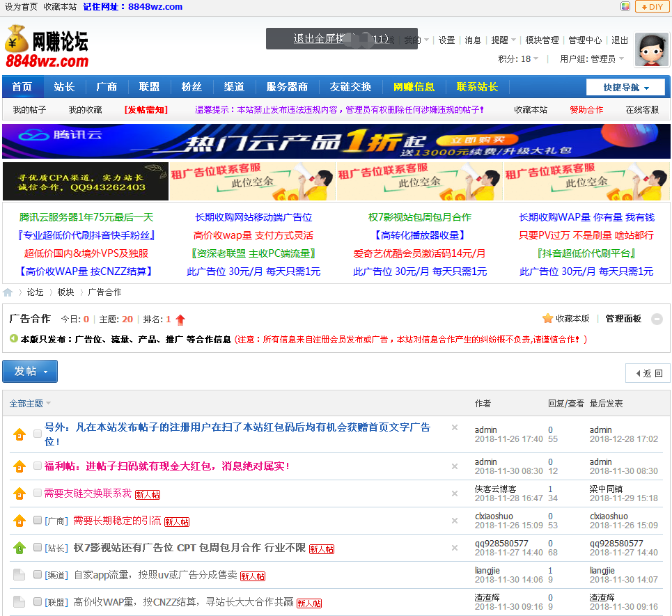The height and width of the screenshot is (616, 672).
Task: Check the box beside 自家app流量 thread
Action: pos(38,575)
